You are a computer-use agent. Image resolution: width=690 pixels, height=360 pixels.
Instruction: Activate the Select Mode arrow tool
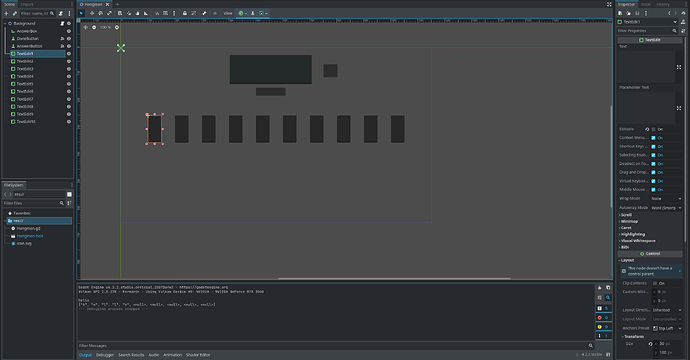[81, 13]
